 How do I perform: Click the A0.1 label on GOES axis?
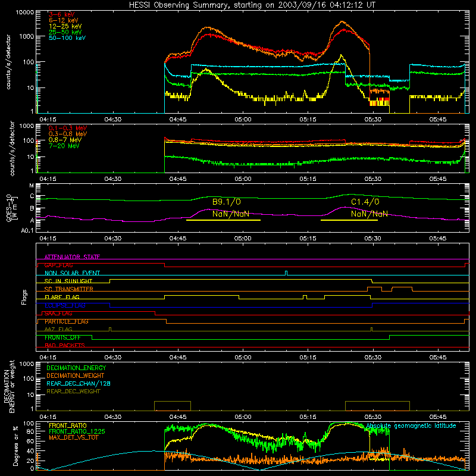pos(27,230)
